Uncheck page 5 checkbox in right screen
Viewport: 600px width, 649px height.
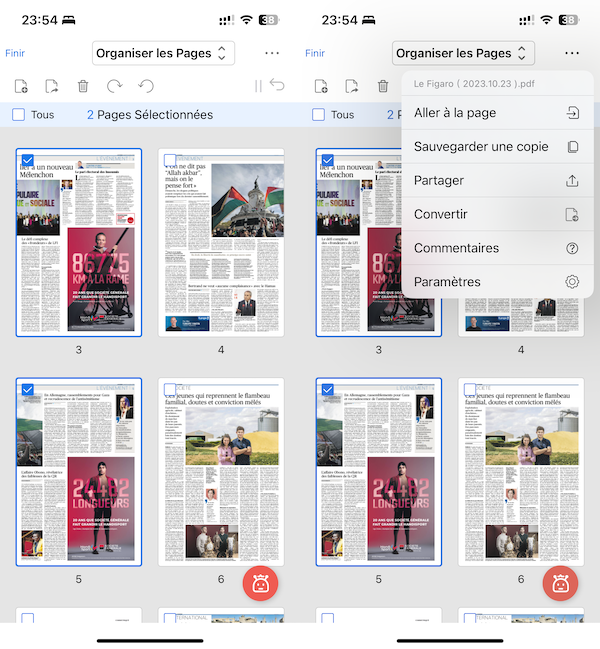[328, 389]
